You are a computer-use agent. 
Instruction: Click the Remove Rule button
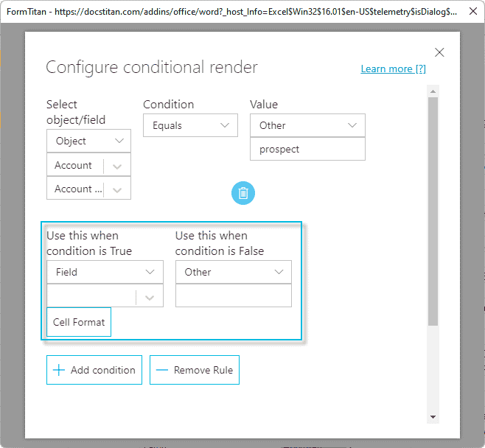point(195,370)
